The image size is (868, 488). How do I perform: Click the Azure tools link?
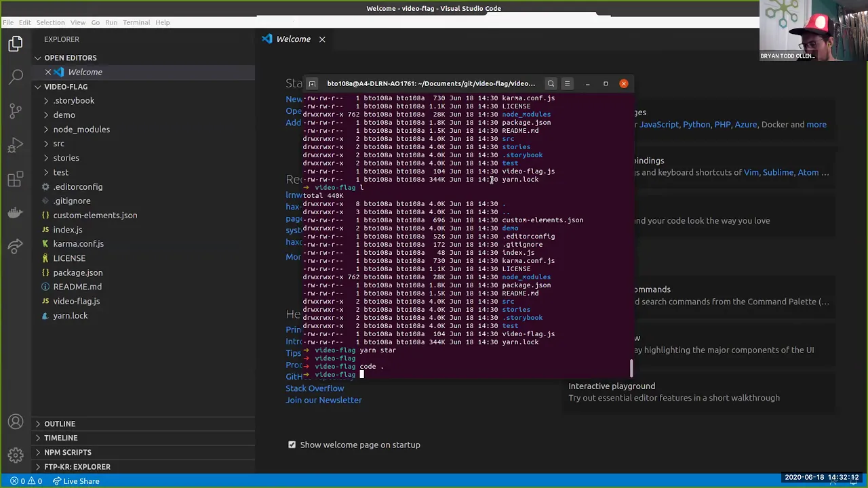click(746, 125)
